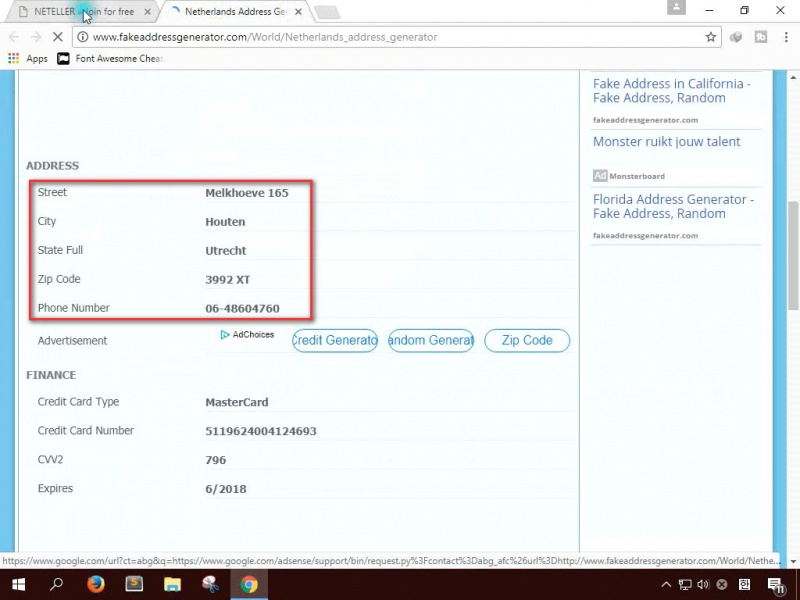Close the NETELLER tab
The image size is (800, 600).
coord(147,12)
